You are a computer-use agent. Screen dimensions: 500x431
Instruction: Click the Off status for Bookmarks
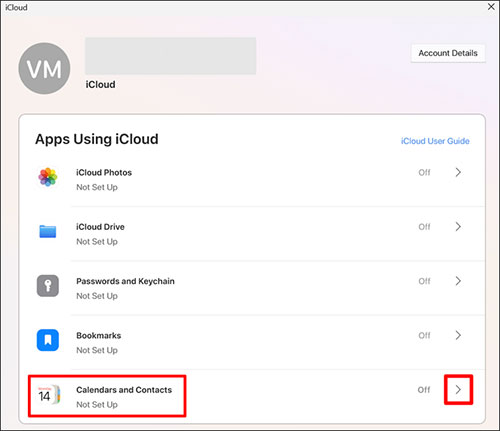point(424,335)
